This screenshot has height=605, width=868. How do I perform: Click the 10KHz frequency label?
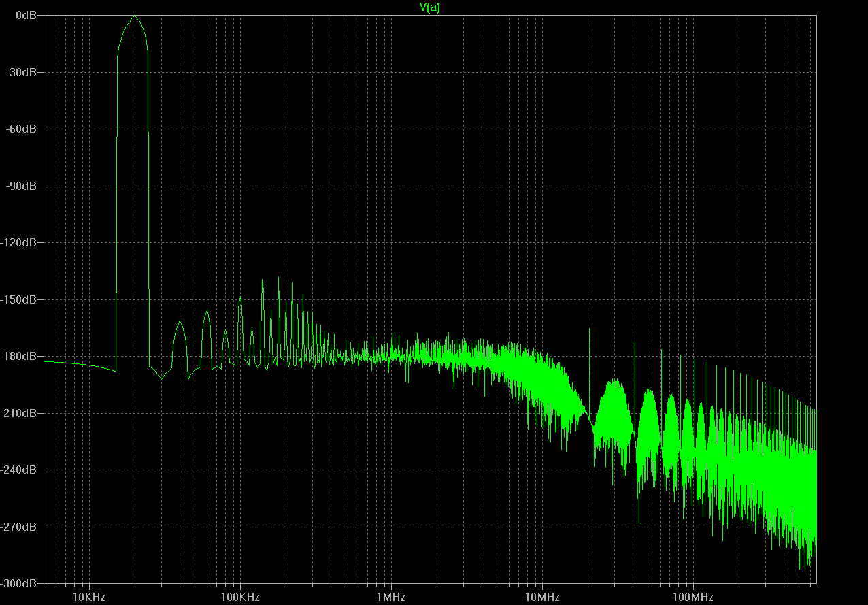(x=88, y=598)
